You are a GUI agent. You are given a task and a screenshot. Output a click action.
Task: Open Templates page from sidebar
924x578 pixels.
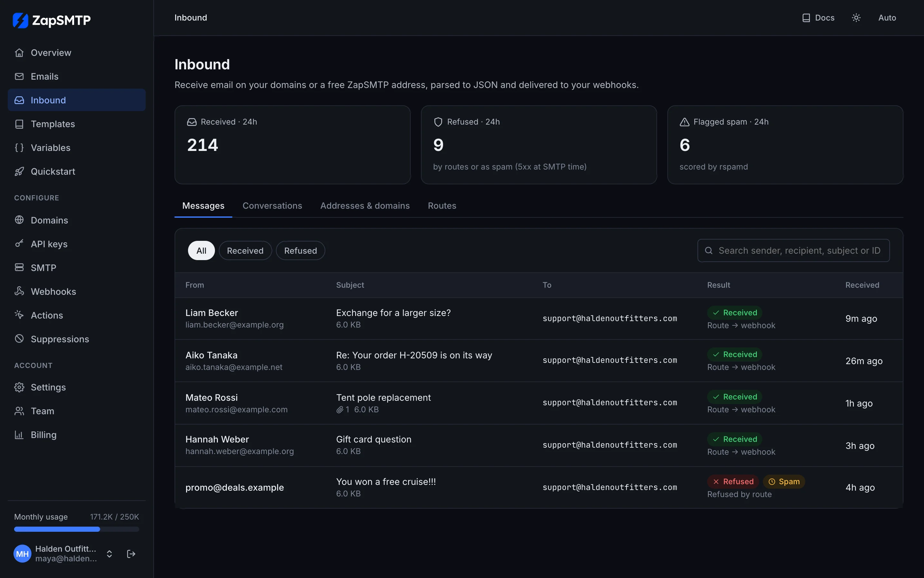(x=76, y=124)
